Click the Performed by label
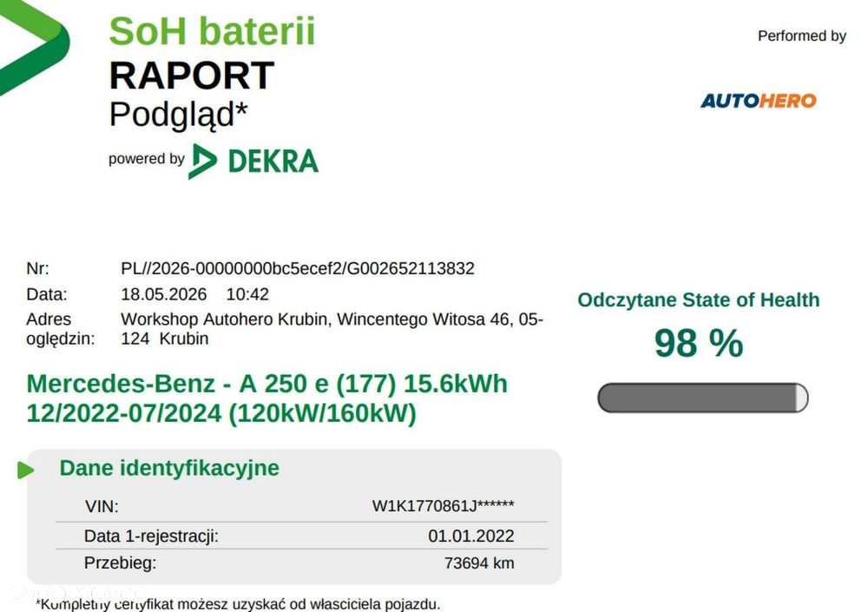 [x=801, y=36]
